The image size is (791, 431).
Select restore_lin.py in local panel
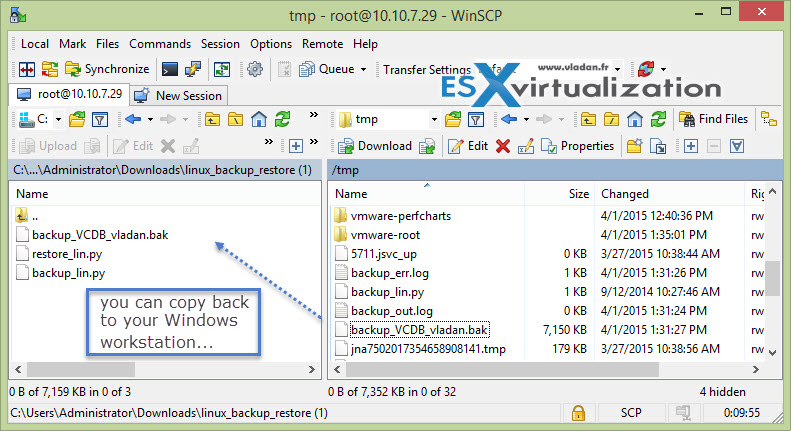click(x=59, y=254)
